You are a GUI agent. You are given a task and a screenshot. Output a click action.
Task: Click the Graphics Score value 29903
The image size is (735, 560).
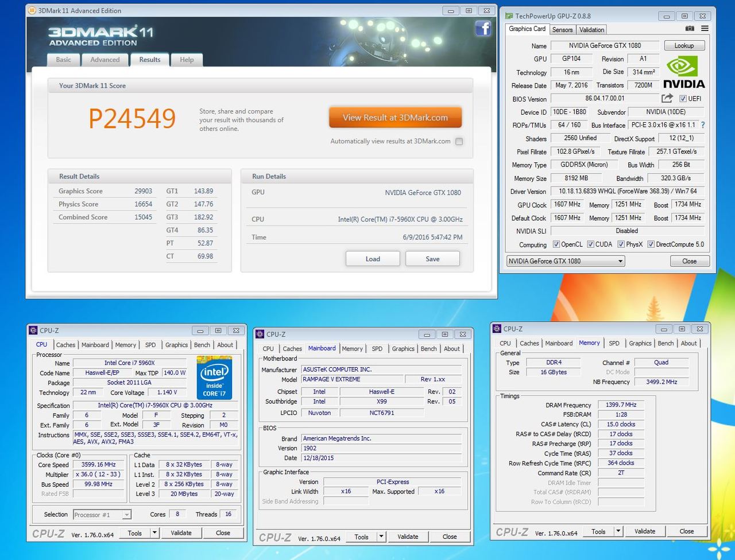[143, 191]
